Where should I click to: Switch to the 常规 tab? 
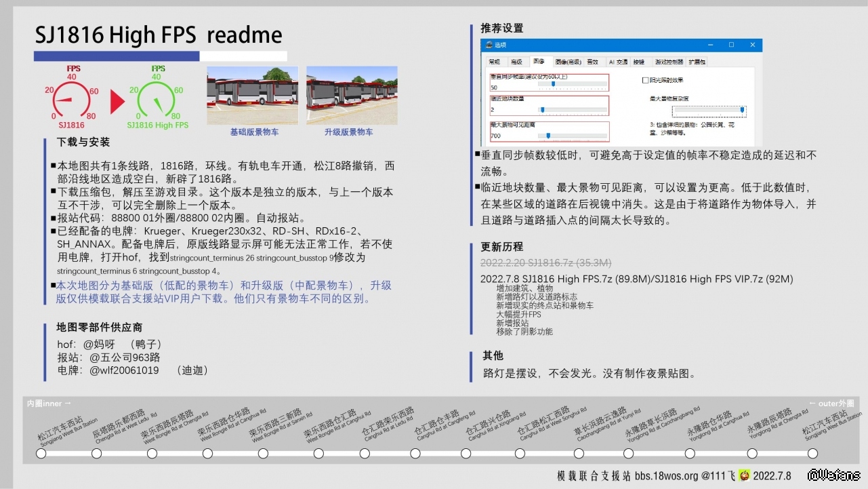coord(495,62)
